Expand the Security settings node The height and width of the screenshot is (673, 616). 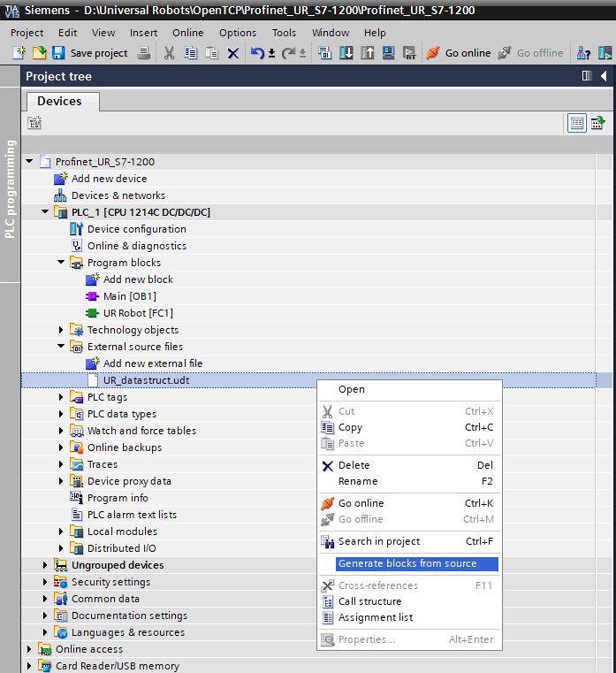[x=45, y=582]
